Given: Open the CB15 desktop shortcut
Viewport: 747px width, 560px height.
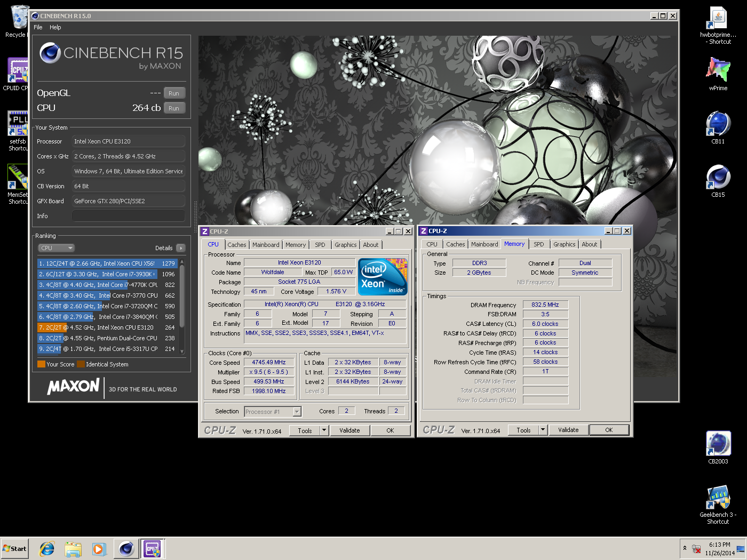Looking at the screenshot, I should [718, 180].
